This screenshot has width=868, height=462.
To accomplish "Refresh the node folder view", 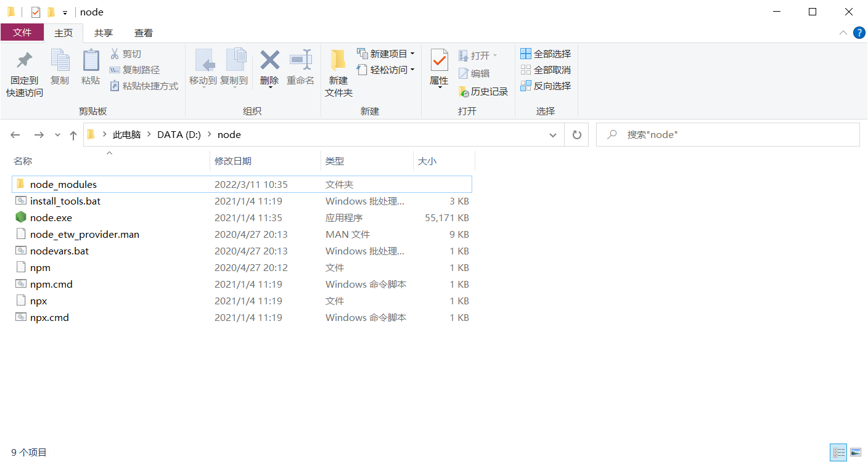I will (577, 135).
